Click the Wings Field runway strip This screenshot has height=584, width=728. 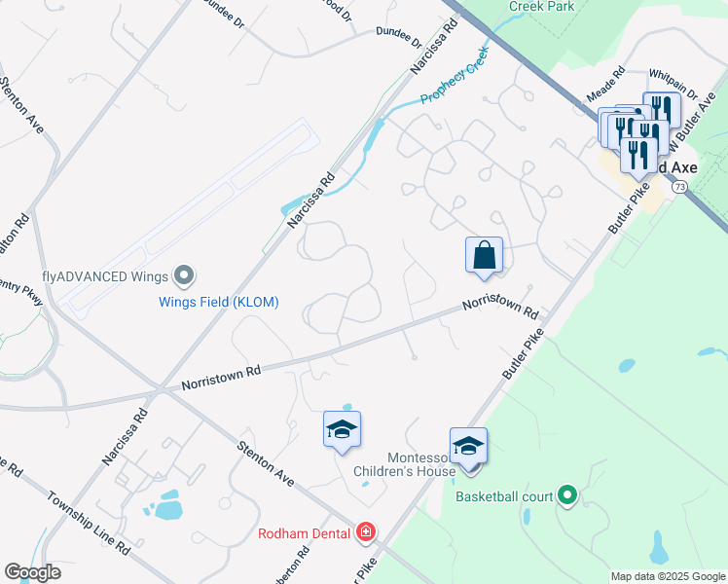tap(189, 218)
